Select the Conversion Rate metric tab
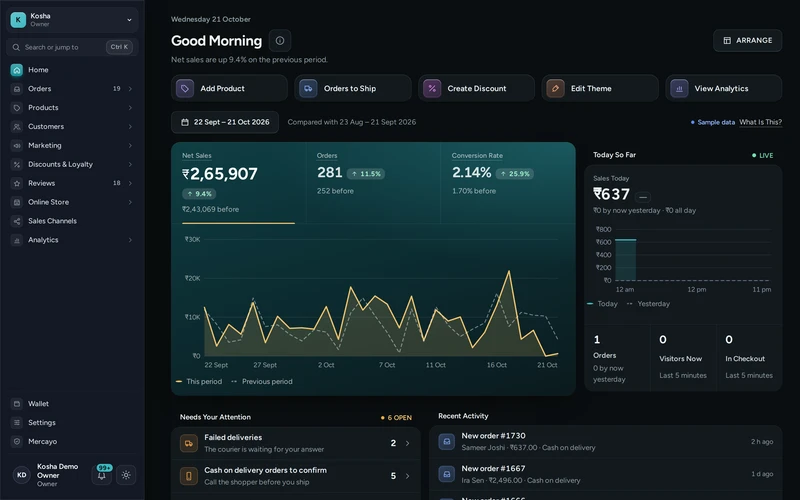This screenshot has height=500, width=800. click(x=508, y=183)
